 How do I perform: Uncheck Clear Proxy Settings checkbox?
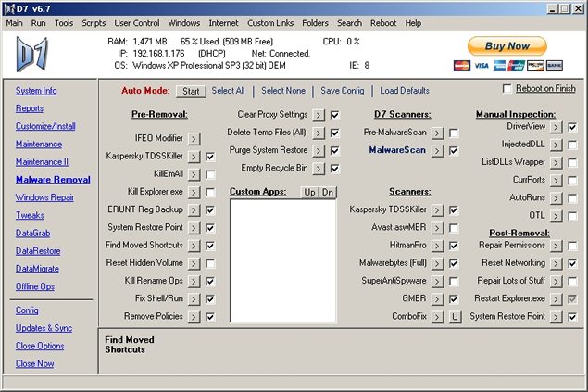click(335, 115)
